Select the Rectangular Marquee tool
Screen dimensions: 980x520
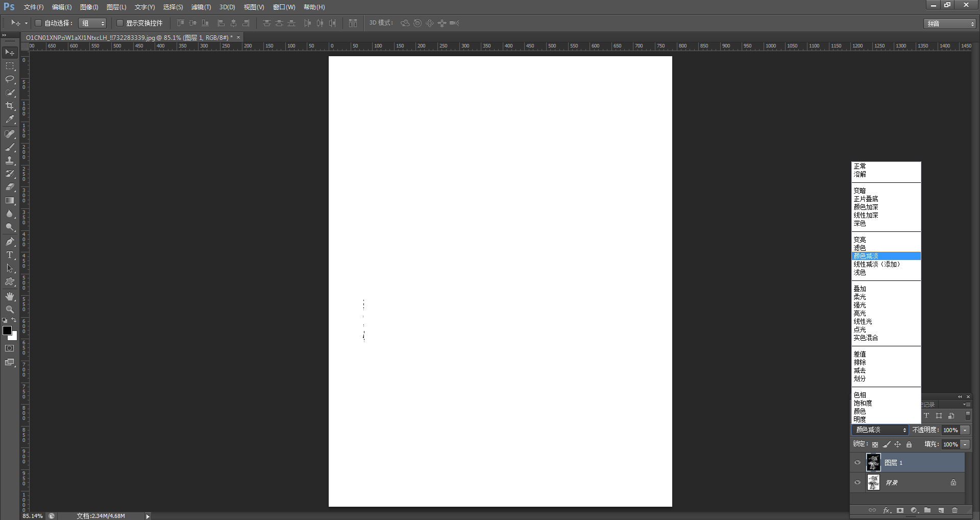point(10,66)
